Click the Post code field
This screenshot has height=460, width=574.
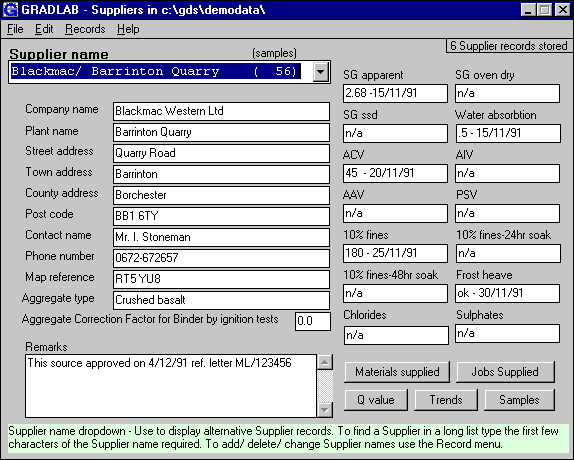[221, 216]
